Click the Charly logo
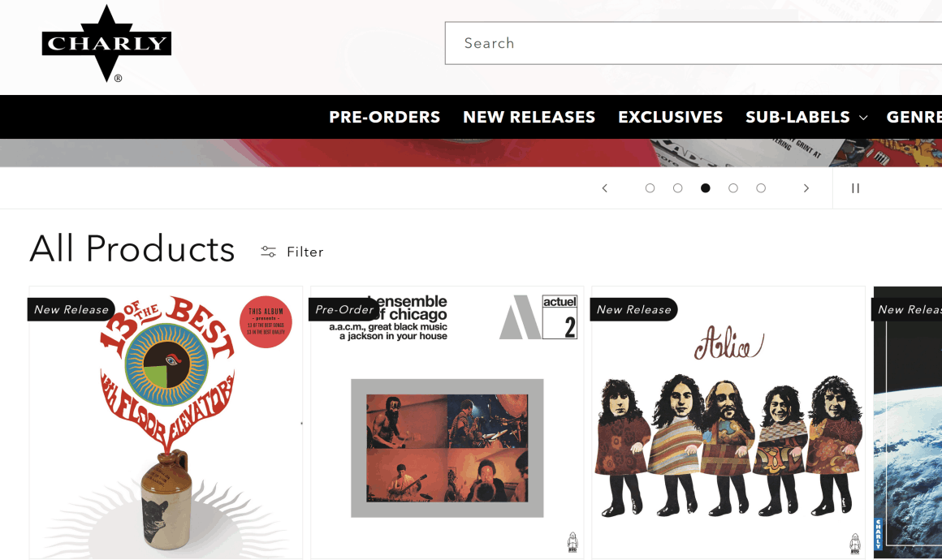The width and height of the screenshot is (942, 560). (106, 43)
